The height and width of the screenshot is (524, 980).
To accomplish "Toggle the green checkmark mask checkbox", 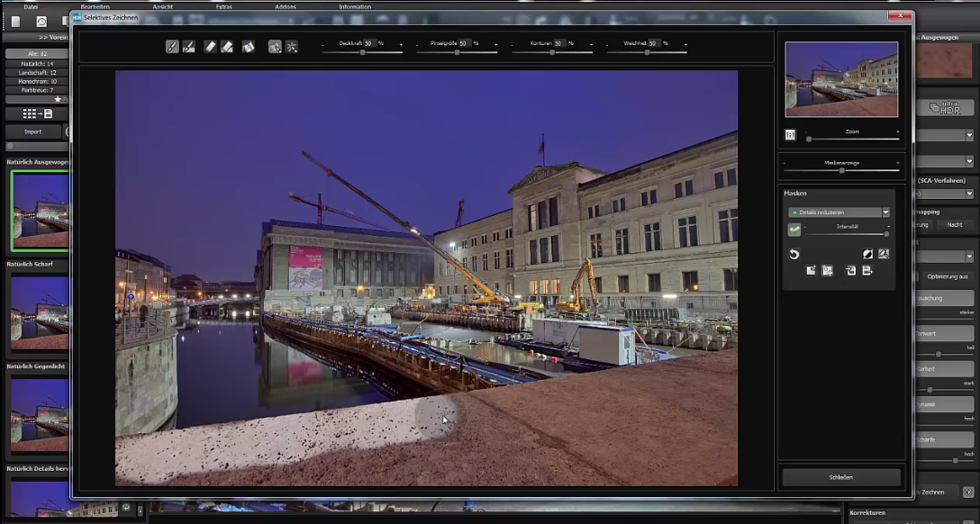I will [794, 230].
